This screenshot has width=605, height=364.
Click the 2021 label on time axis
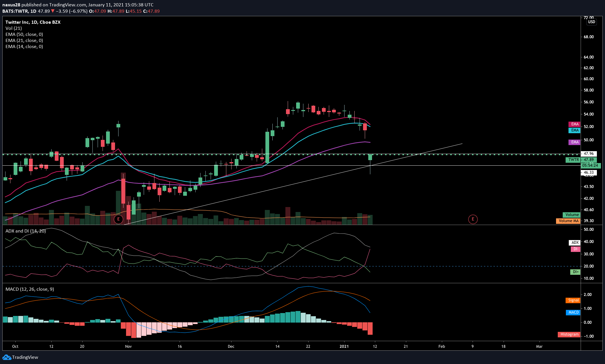pos(344,346)
